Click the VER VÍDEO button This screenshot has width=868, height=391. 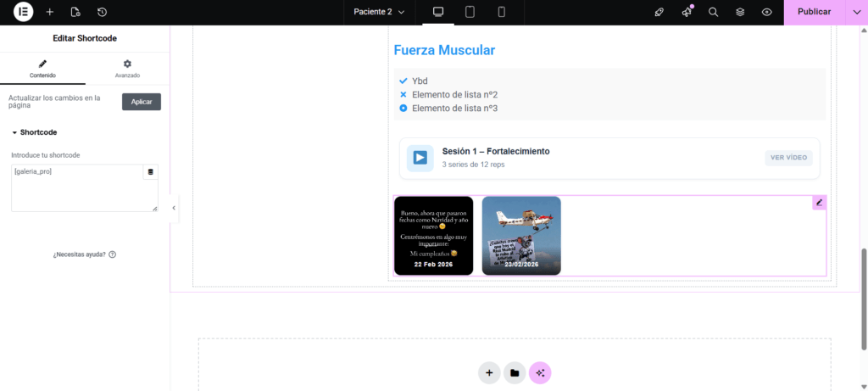point(788,158)
